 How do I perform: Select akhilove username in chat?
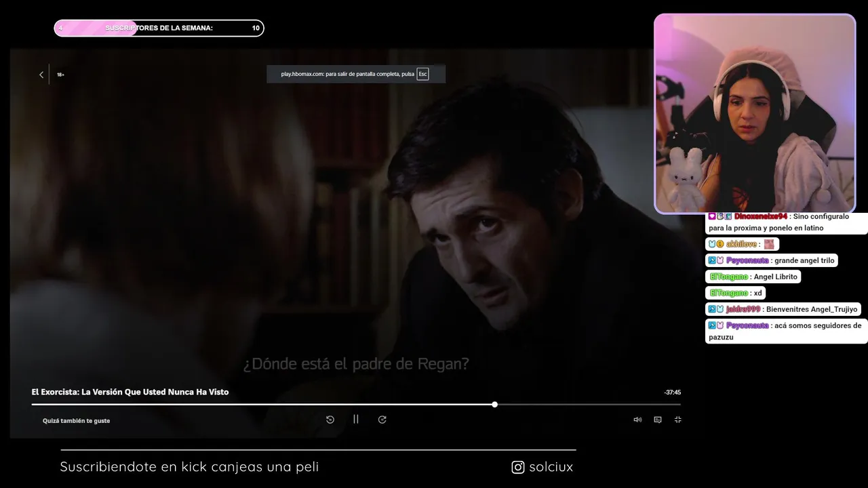(x=741, y=244)
